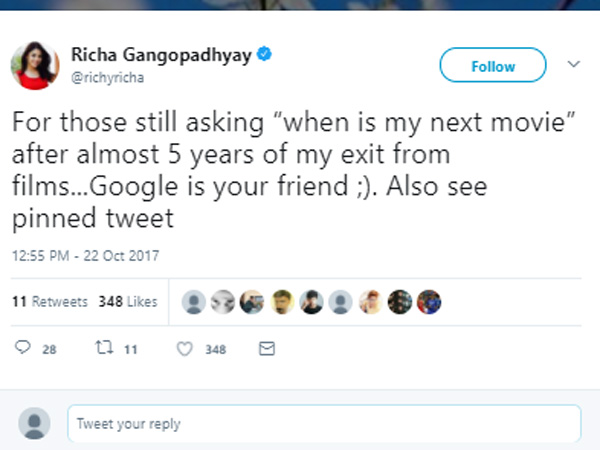Screen dimensions: 600x450
Task: Click the fifth liker avatar
Action: [312, 301]
